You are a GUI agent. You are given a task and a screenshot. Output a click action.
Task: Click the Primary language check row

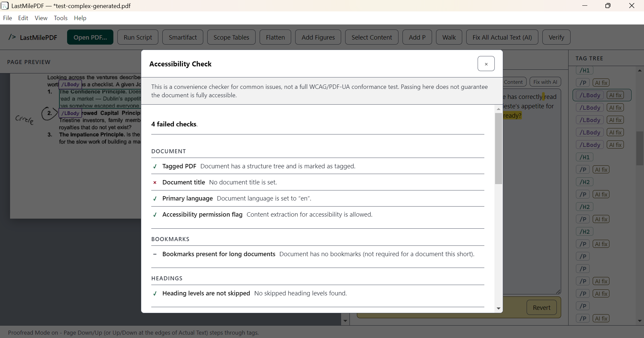tap(318, 199)
